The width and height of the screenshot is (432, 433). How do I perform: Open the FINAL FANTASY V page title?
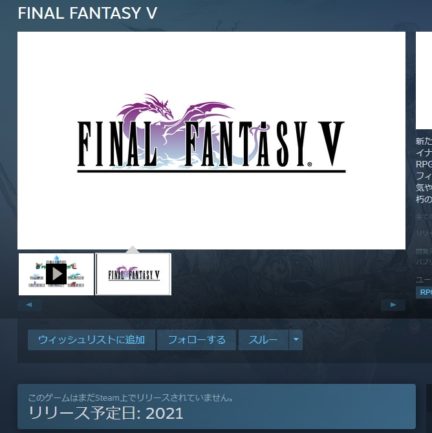pos(87,13)
